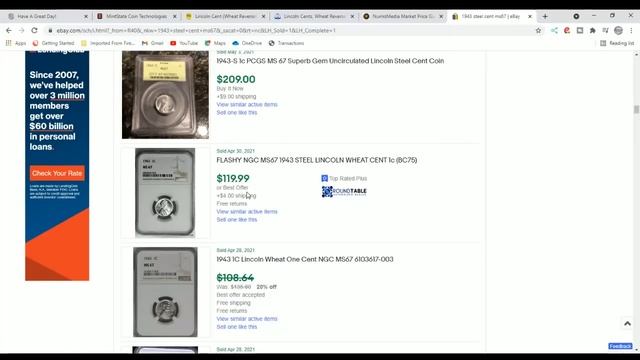The height and width of the screenshot is (360, 640).
Task: Close the Have A Great Day tab
Action: [86, 16]
